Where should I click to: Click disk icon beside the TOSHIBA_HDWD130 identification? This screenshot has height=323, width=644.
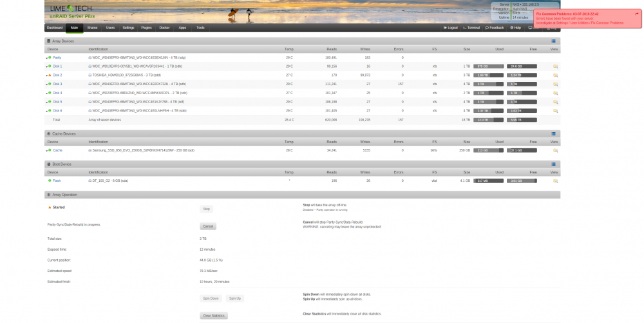(90, 75)
